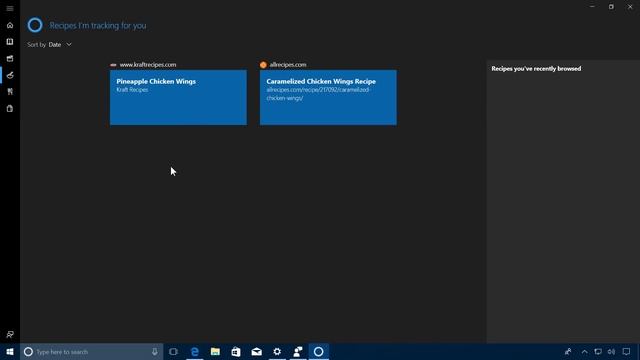The width and height of the screenshot is (640, 360).
Task: Click the allrecipes.com source label
Action: (288, 64)
